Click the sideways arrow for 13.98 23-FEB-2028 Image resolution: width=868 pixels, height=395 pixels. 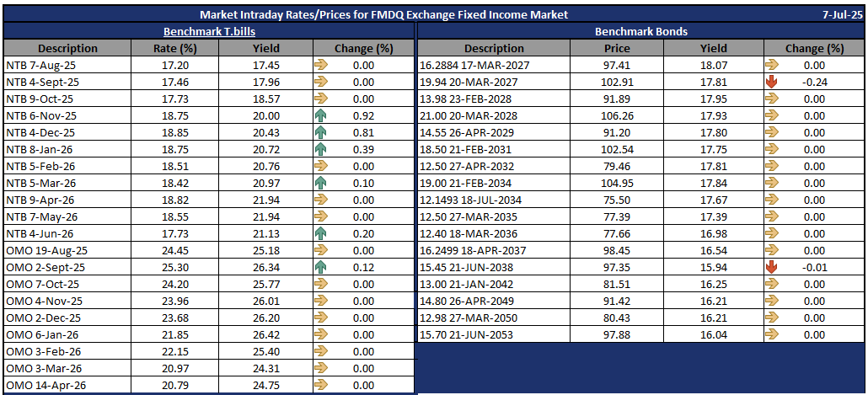[771, 99]
